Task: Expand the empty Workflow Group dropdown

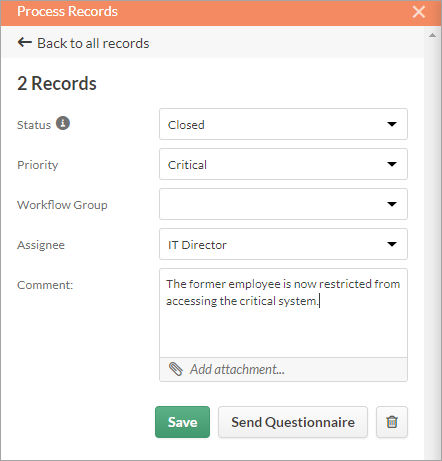Action: pos(283,204)
